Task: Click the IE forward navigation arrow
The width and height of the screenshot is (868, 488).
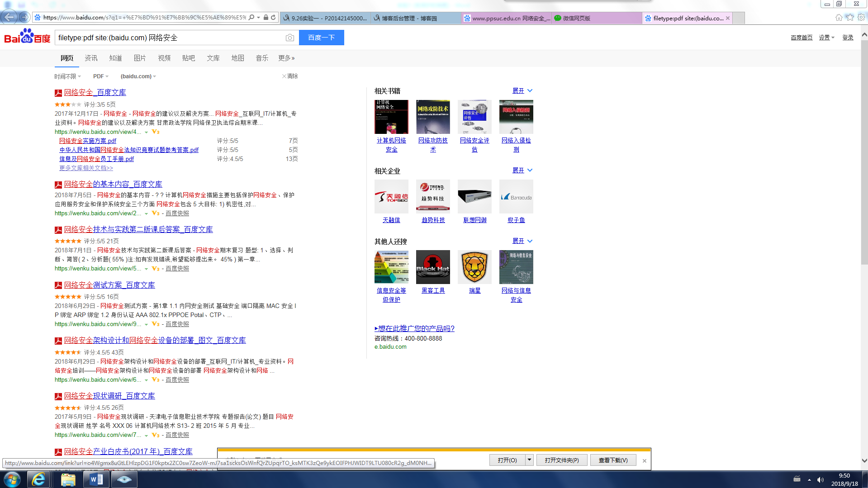Action: tap(24, 17)
